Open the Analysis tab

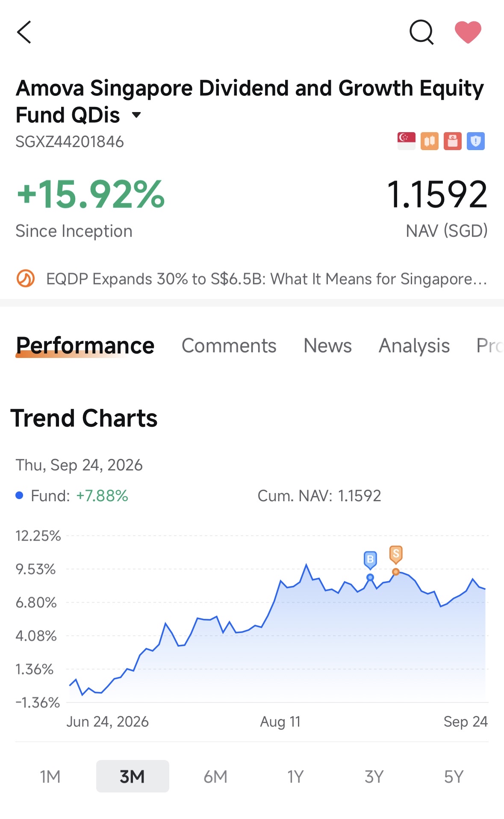tap(414, 346)
